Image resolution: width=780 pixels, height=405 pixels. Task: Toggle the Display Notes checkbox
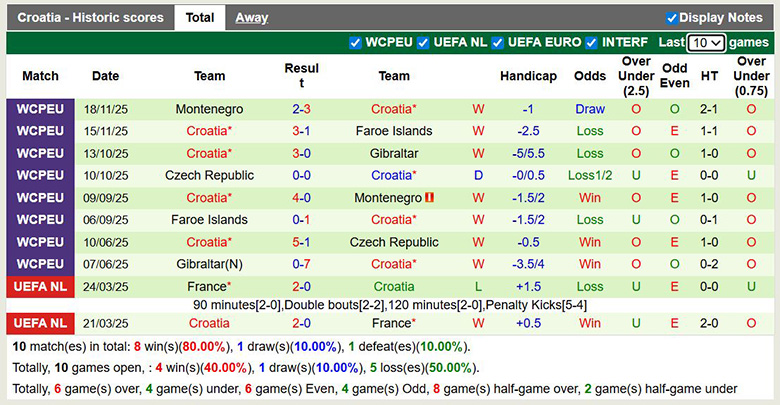672,18
